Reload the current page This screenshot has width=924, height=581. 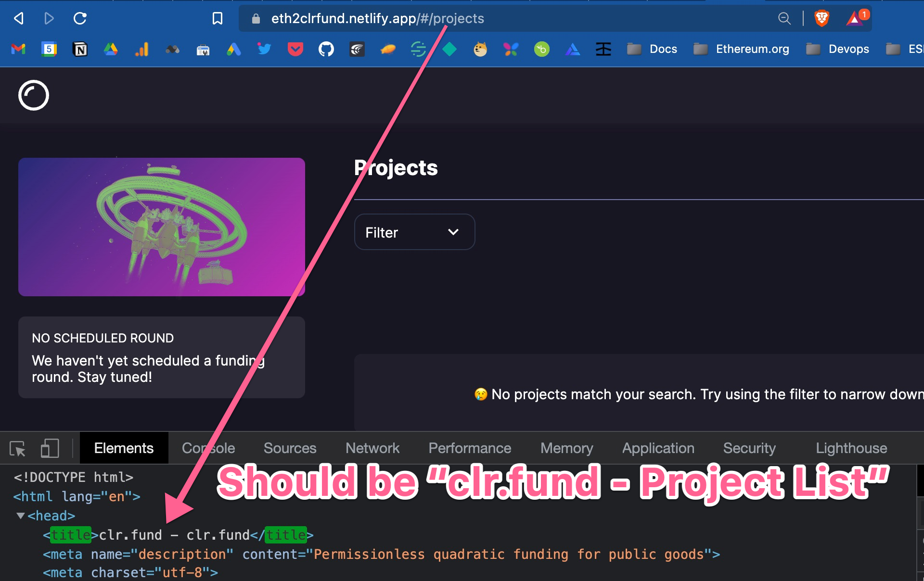coord(80,18)
